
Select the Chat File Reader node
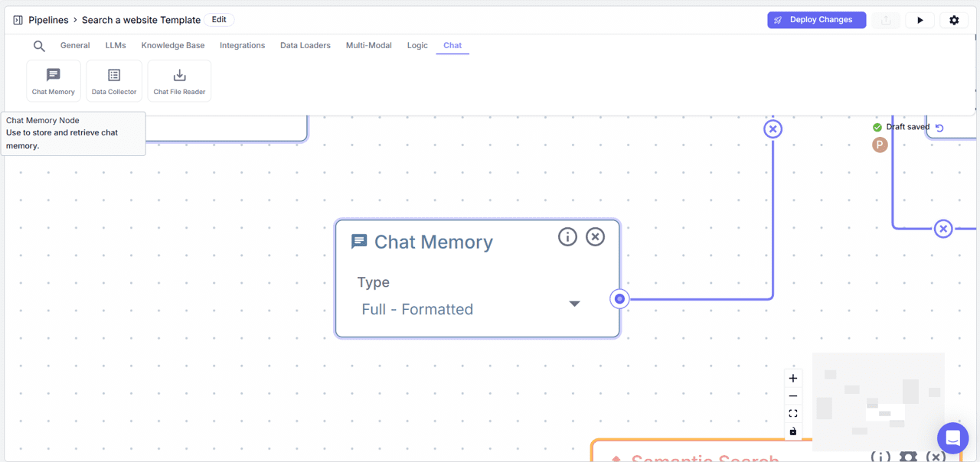(178, 80)
